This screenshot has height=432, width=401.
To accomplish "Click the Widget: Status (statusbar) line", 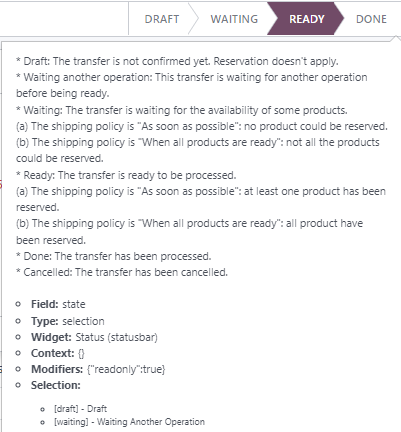I will 94,337.
